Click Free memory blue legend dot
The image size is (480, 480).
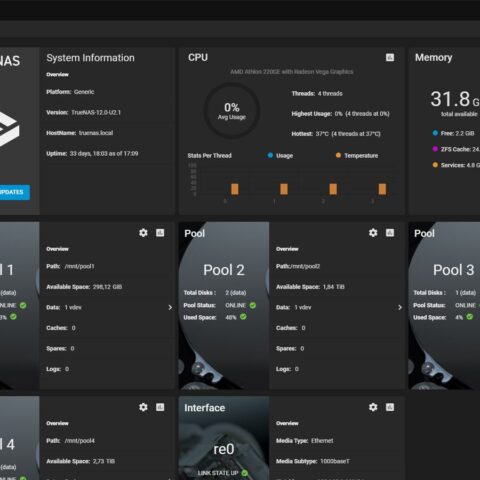point(435,133)
